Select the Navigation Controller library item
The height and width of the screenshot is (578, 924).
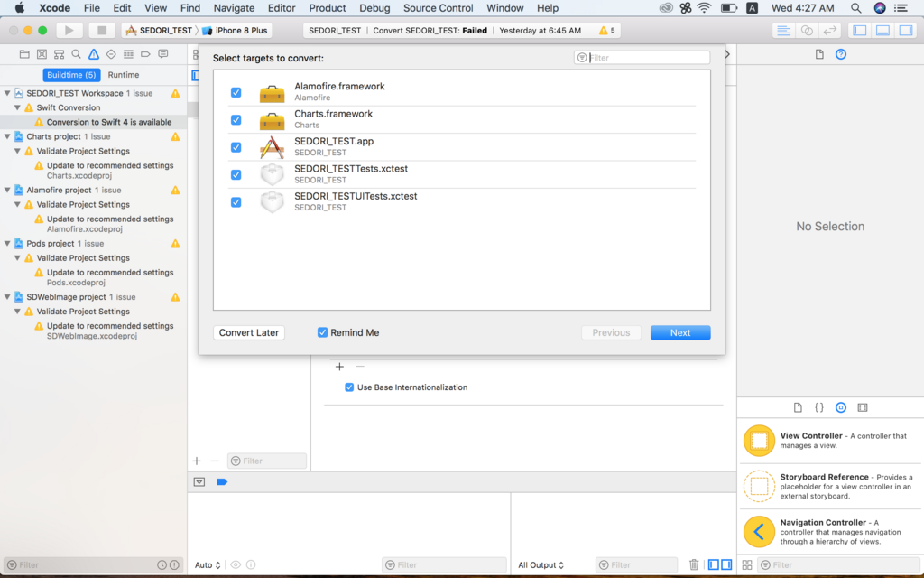point(830,531)
